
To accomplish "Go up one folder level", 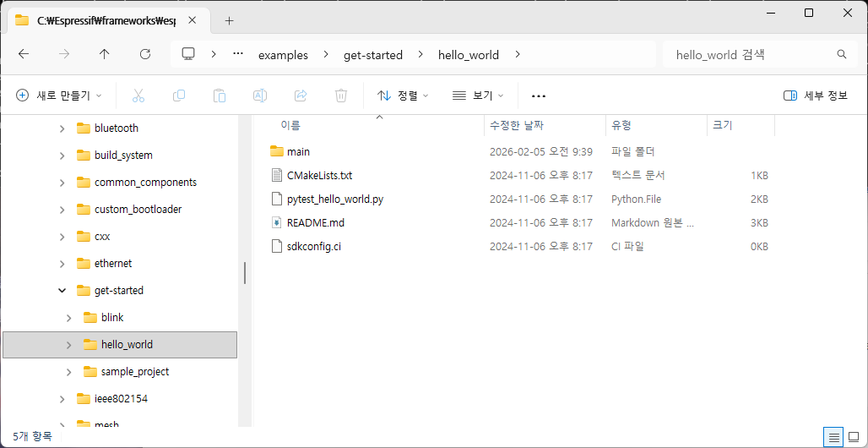I will tap(104, 54).
